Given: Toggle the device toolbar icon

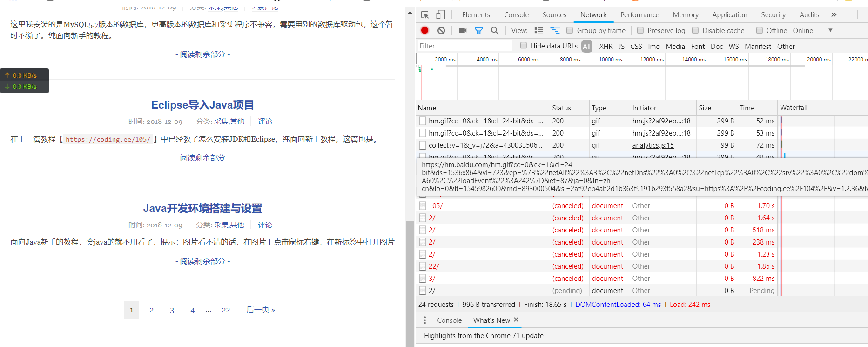Looking at the screenshot, I should (440, 15).
